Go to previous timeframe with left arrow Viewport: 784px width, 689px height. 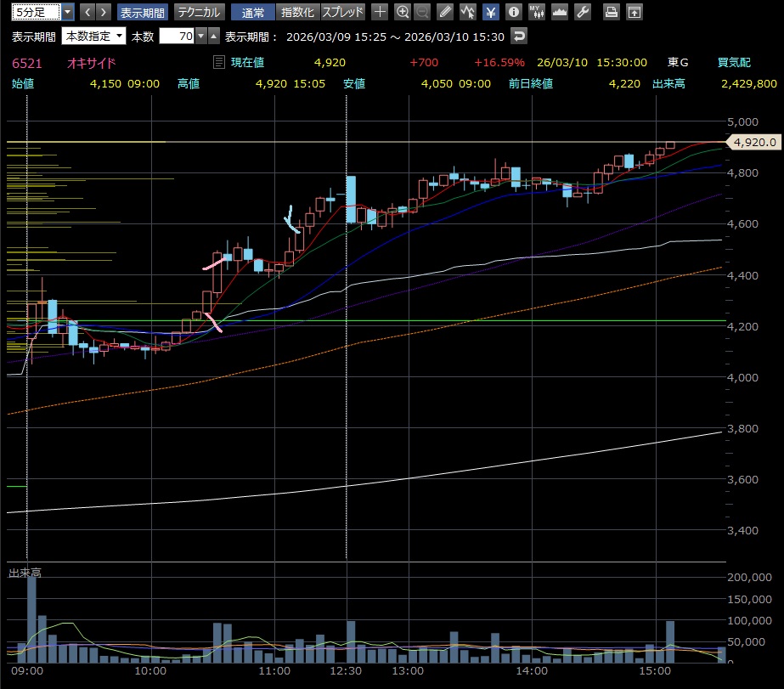coord(86,12)
